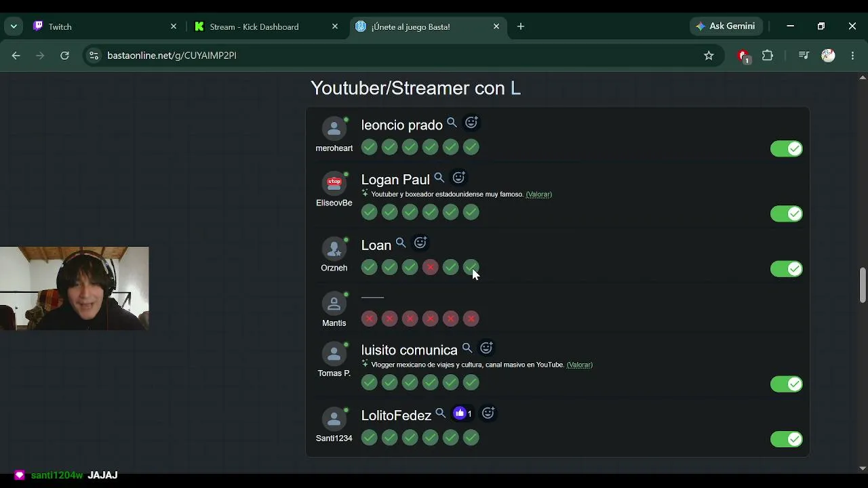Click the 'LolitoFedez' answer text
The image size is (868, 488).
[396, 415]
